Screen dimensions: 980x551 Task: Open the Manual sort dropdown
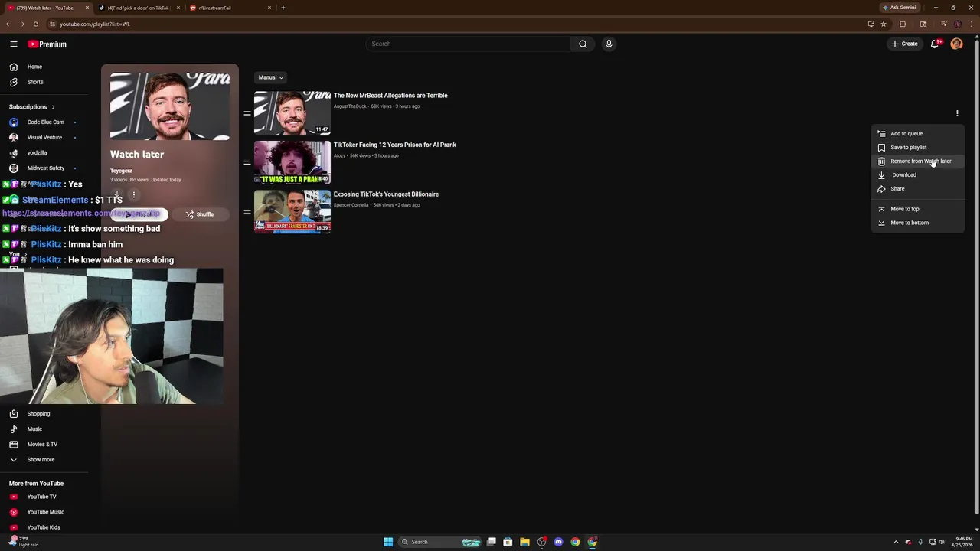(270, 77)
